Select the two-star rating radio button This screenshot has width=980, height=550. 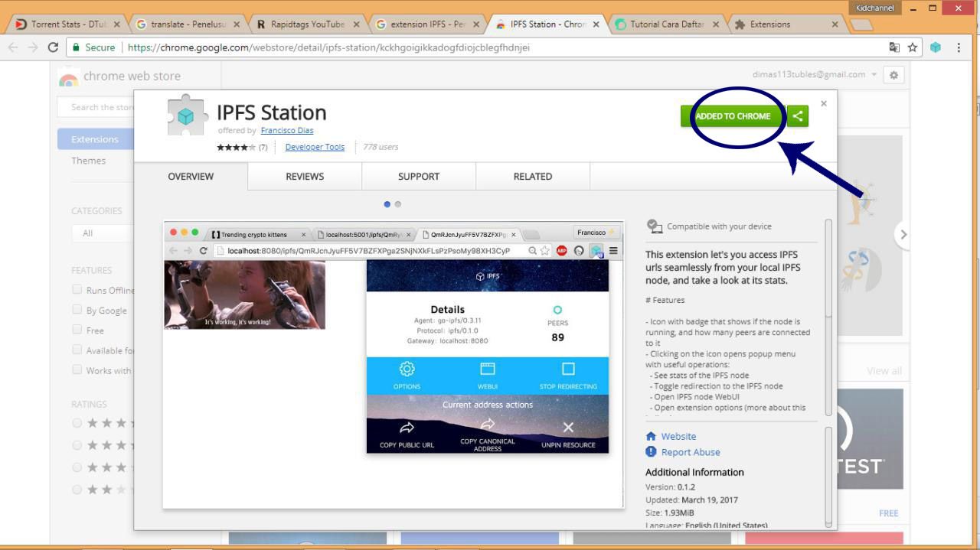77,490
